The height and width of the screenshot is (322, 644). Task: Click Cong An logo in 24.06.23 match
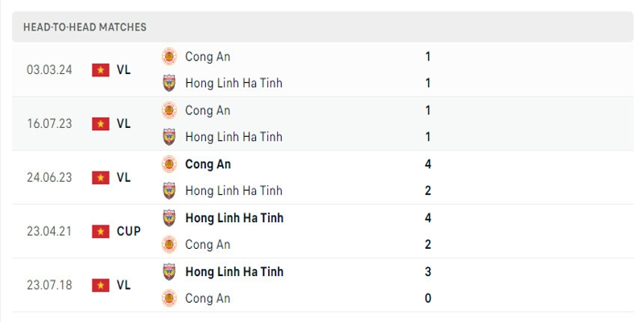click(x=169, y=164)
